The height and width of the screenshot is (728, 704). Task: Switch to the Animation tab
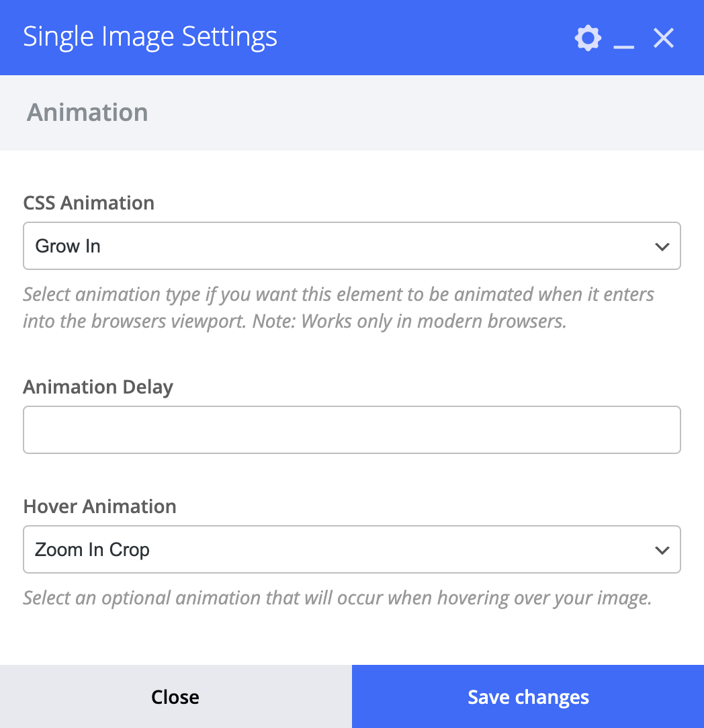click(x=87, y=112)
